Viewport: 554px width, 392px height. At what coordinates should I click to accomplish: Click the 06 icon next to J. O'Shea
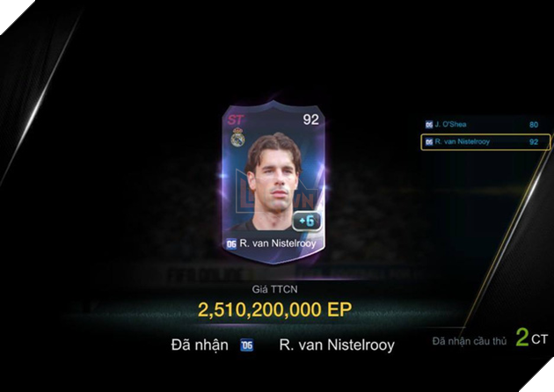point(429,124)
